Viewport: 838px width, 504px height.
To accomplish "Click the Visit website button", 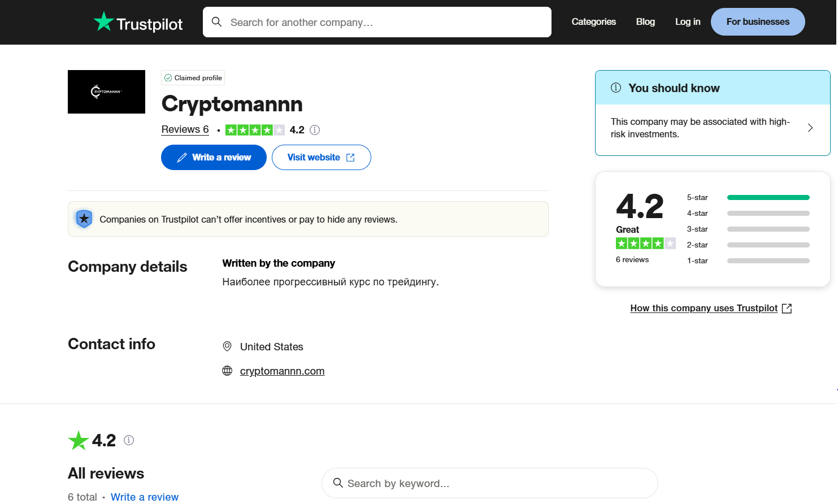I will coord(322,157).
